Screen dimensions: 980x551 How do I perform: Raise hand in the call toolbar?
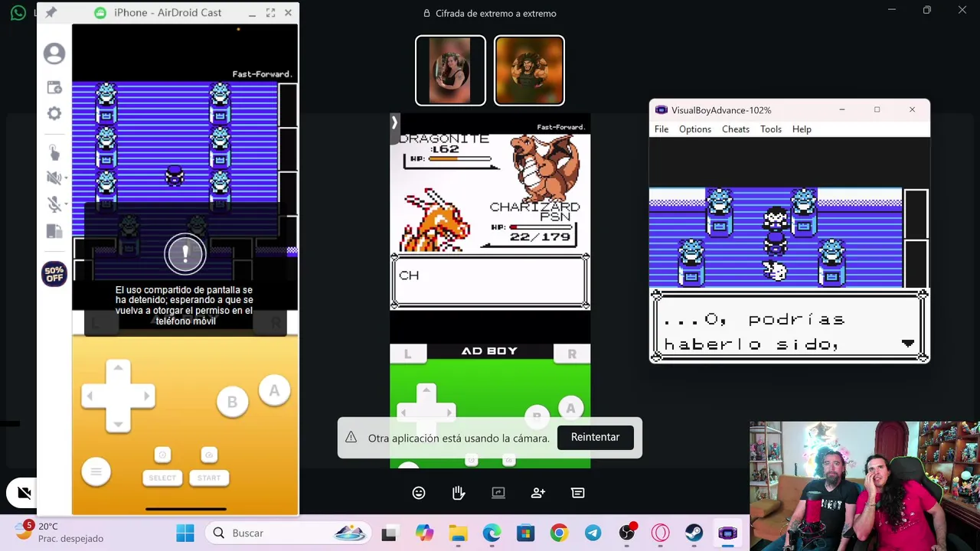click(459, 493)
